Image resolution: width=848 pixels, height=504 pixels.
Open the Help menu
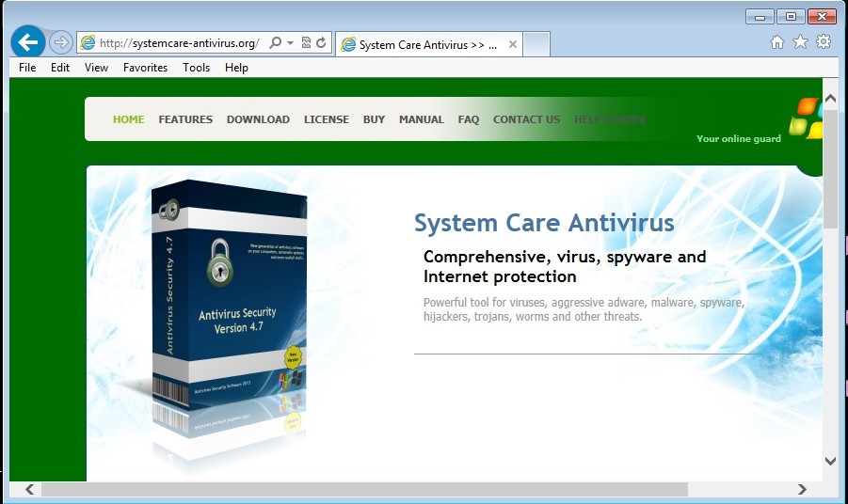(236, 68)
